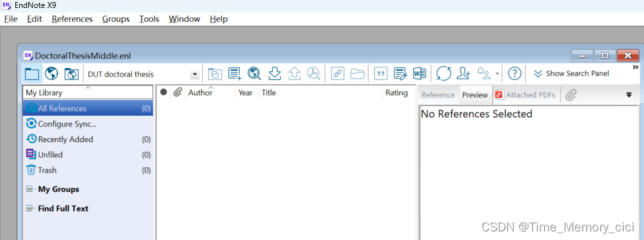Open the Activity Feed dropdown arrow

click(x=497, y=75)
